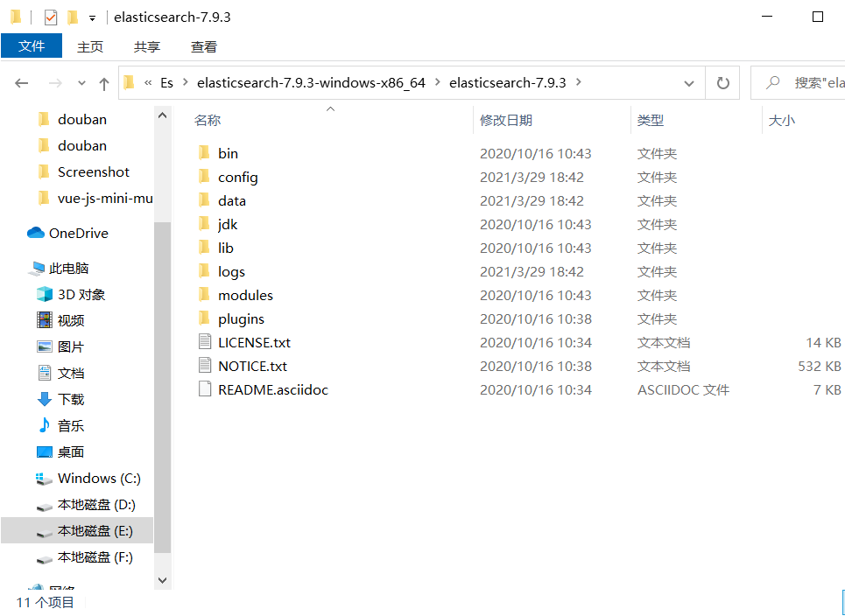Open recent locations dropdown arrow

pos(81,83)
